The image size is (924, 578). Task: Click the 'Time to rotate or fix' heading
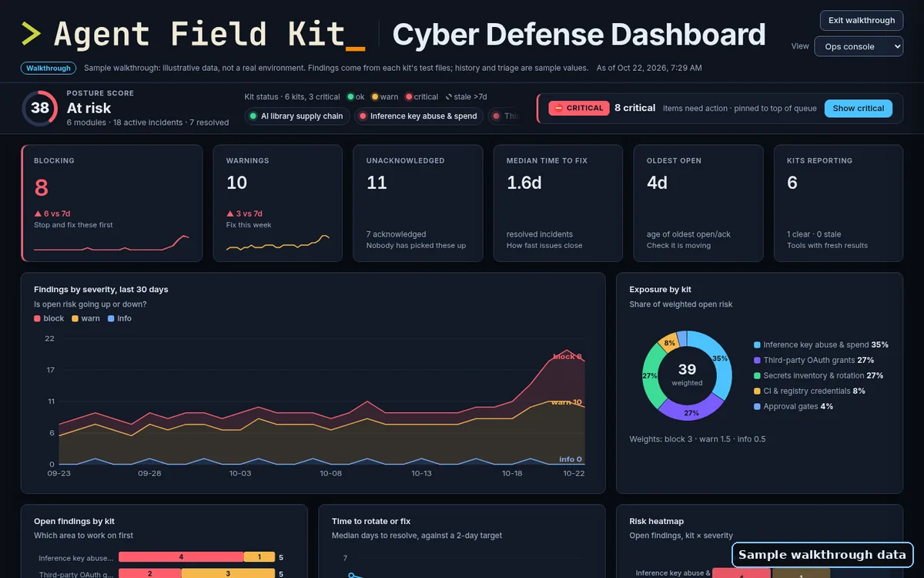click(x=373, y=522)
